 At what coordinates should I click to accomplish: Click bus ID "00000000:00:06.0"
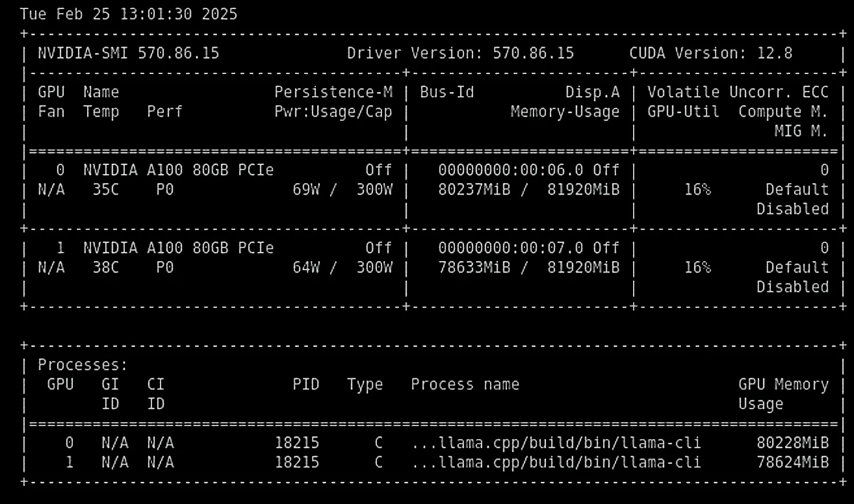511,170
